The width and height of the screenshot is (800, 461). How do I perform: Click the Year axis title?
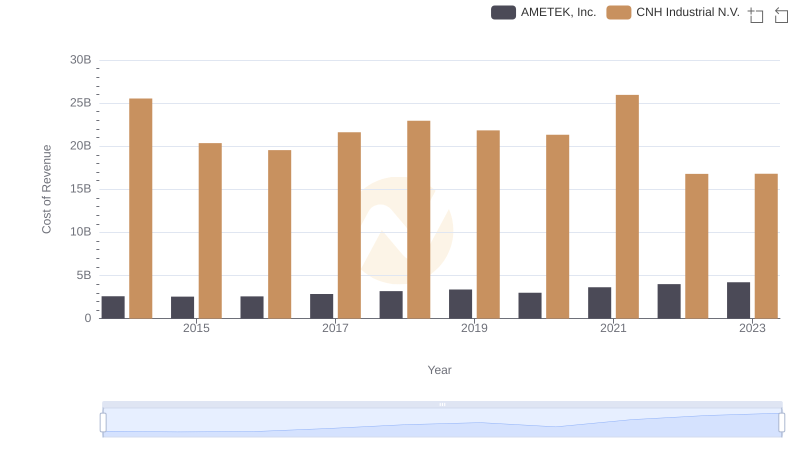click(439, 370)
